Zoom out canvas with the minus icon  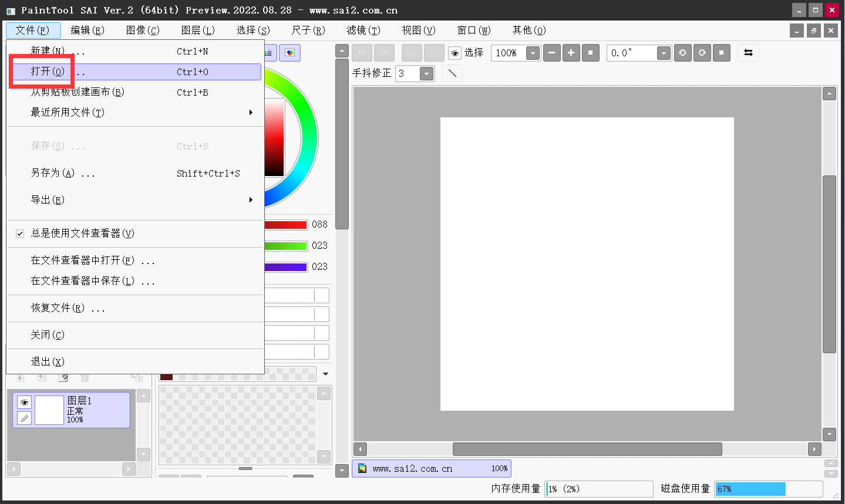click(551, 53)
